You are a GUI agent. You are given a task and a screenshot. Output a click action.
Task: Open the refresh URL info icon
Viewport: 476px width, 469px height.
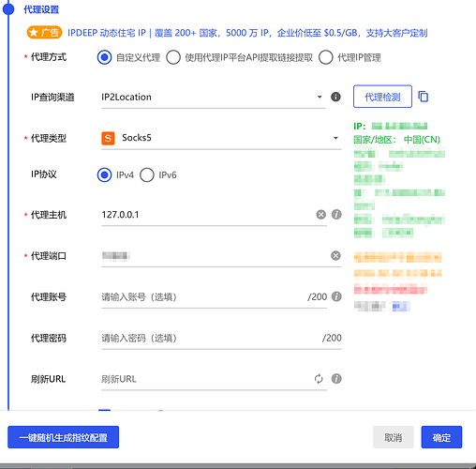click(336, 379)
